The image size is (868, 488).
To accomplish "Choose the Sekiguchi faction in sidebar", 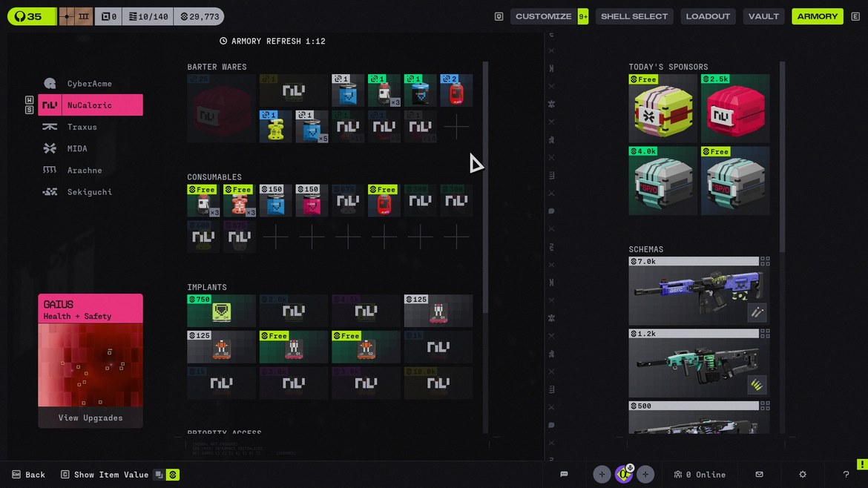I will [x=89, y=192].
